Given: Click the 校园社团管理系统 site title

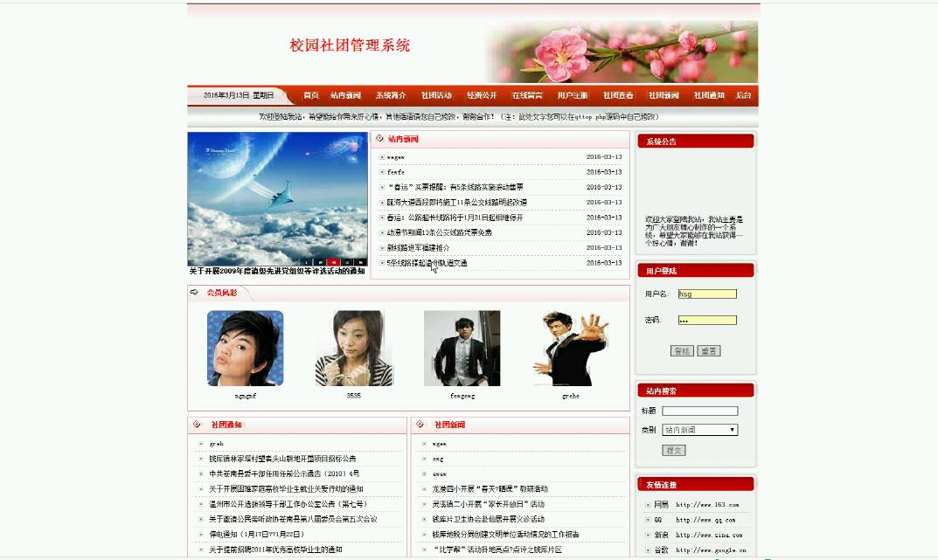Looking at the screenshot, I should click(350, 45).
